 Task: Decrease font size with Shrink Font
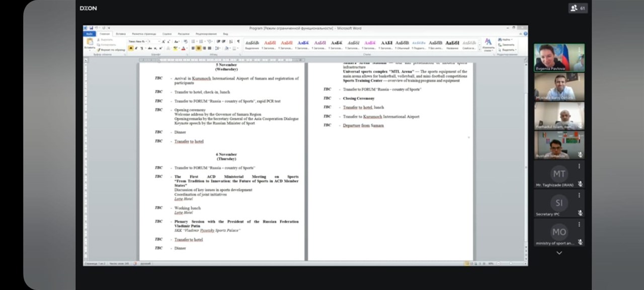168,41
